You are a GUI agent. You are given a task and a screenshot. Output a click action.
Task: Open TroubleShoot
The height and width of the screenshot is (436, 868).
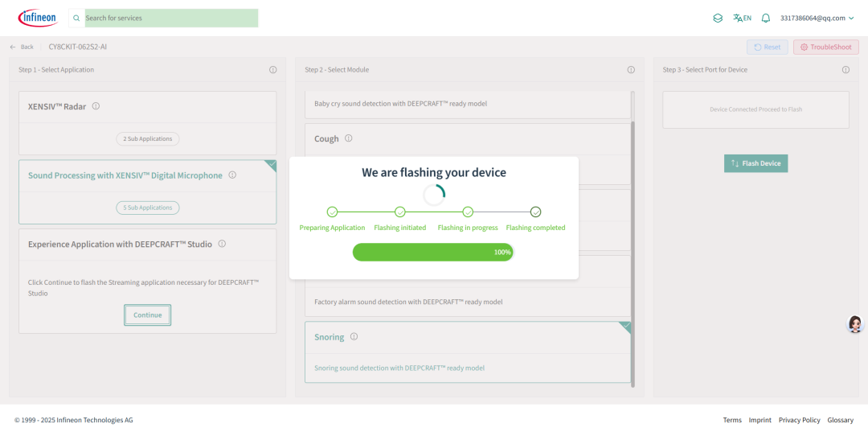(x=826, y=47)
